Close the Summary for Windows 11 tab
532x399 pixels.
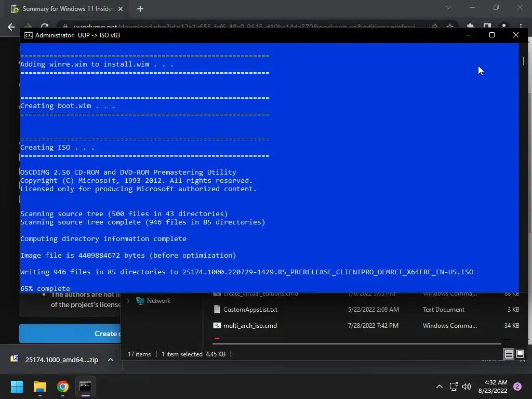pyautogui.click(x=121, y=9)
